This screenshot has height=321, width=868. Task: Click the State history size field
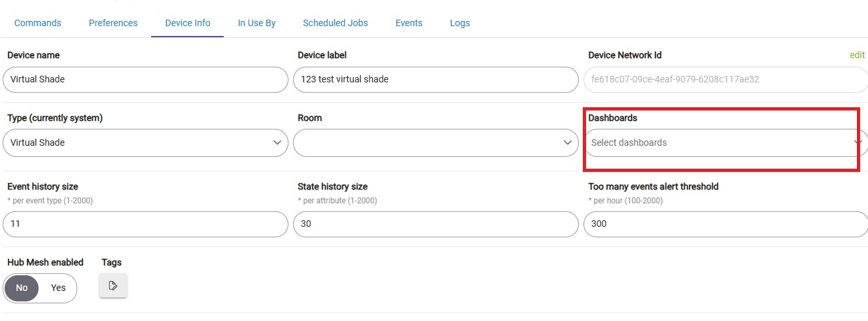436,224
